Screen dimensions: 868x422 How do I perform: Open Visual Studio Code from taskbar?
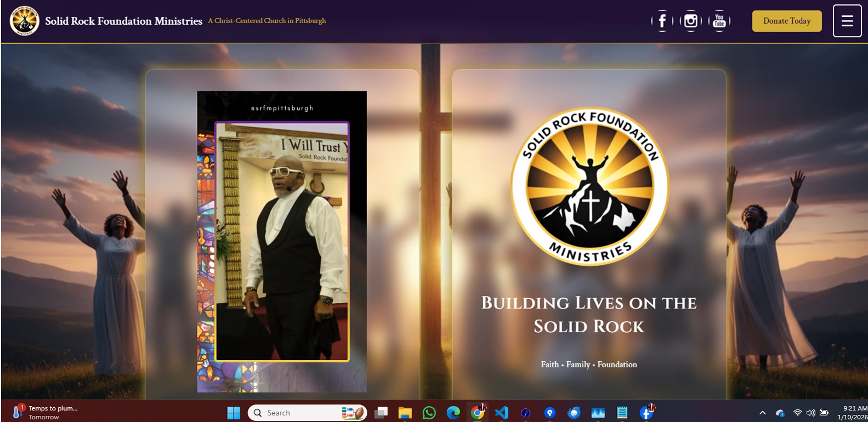[502, 413]
